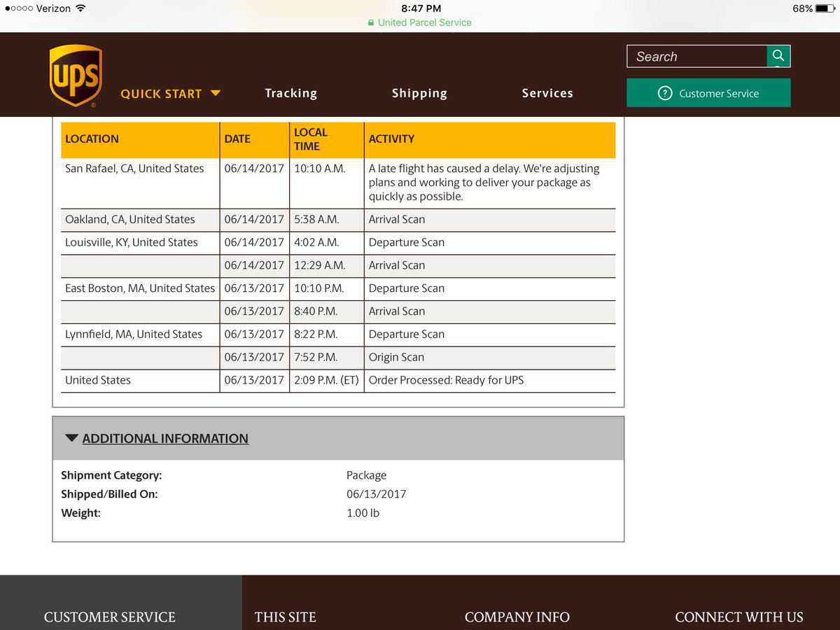Image resolution: width=840 pixels, height=630 pixels.
Task: Click Arrival Scan in the Oakland row
Action: (397, 219)
